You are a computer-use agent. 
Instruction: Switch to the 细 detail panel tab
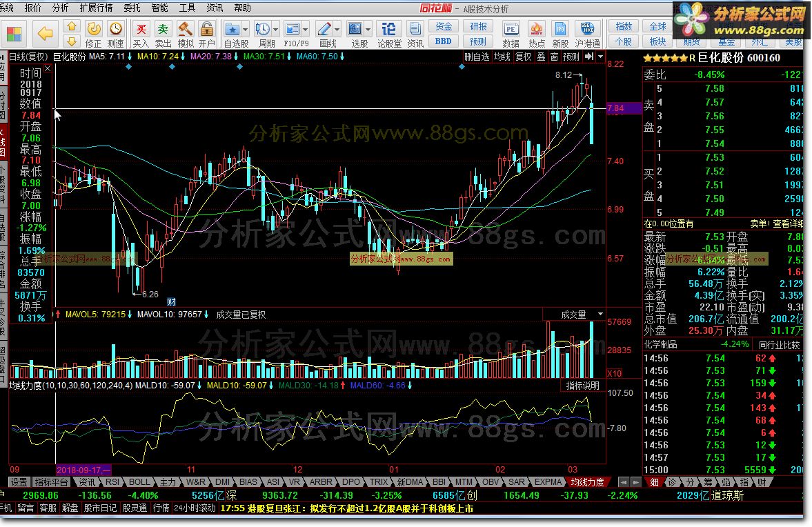click(655, 482)
